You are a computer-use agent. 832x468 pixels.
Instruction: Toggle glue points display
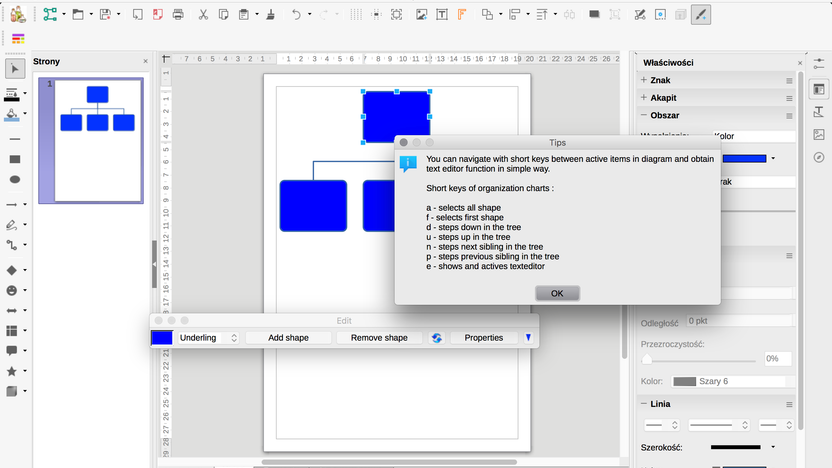[x=660, y=14]
